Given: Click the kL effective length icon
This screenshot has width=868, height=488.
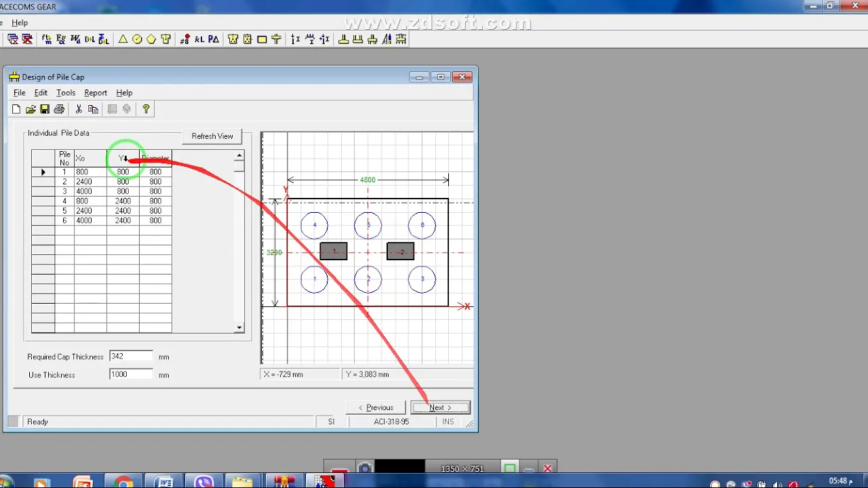Looking at the screenshot, I should click(x=199, y=39).
